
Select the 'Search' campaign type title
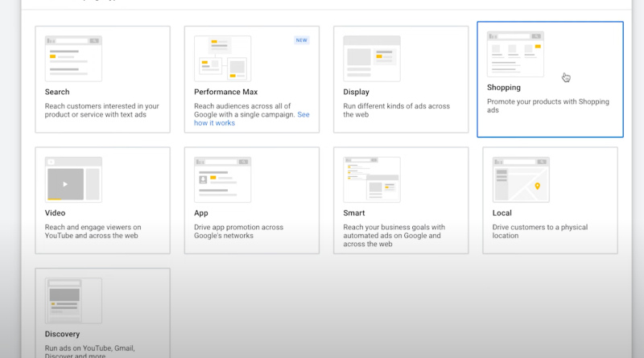point(57,93)
